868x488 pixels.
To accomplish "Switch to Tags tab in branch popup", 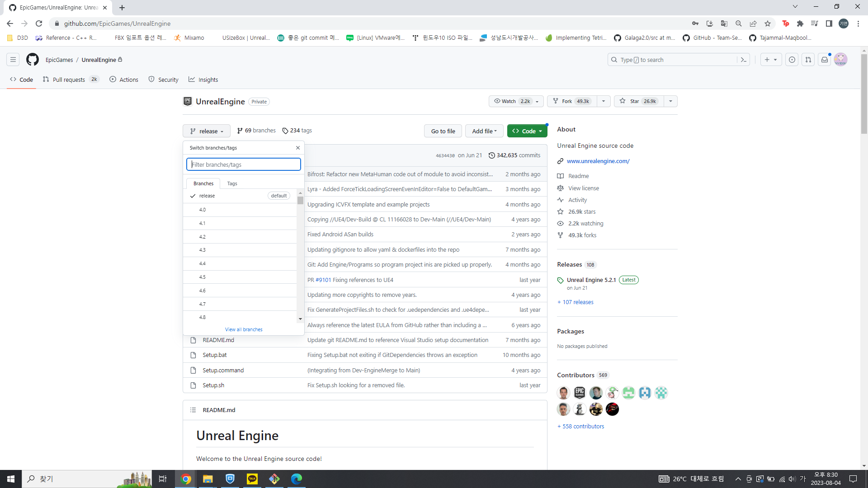I will click(x=232, y=183).
